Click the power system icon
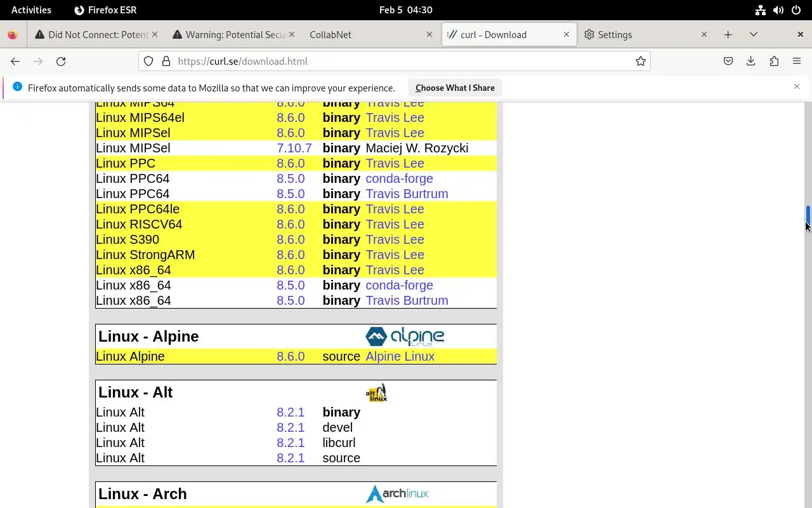 [796, 10]
